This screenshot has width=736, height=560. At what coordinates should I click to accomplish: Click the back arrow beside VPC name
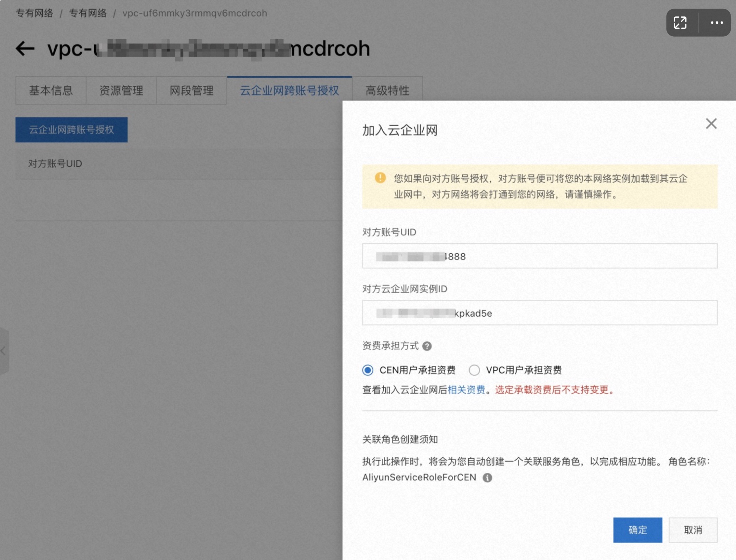tap(25, 48)
